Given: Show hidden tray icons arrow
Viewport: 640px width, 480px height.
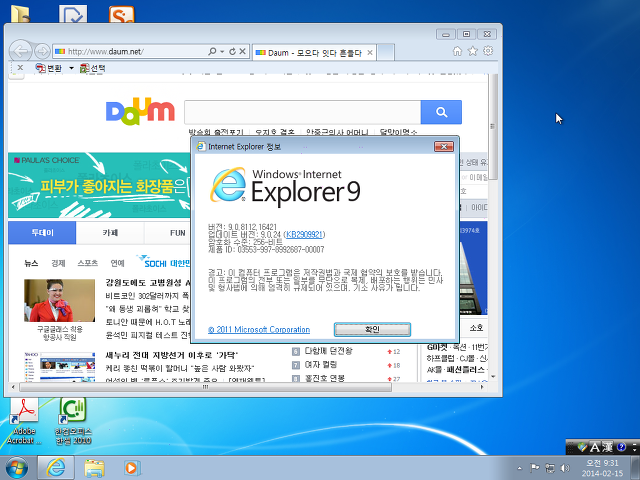Looking at the screenshot, I should tap(520, 468).
